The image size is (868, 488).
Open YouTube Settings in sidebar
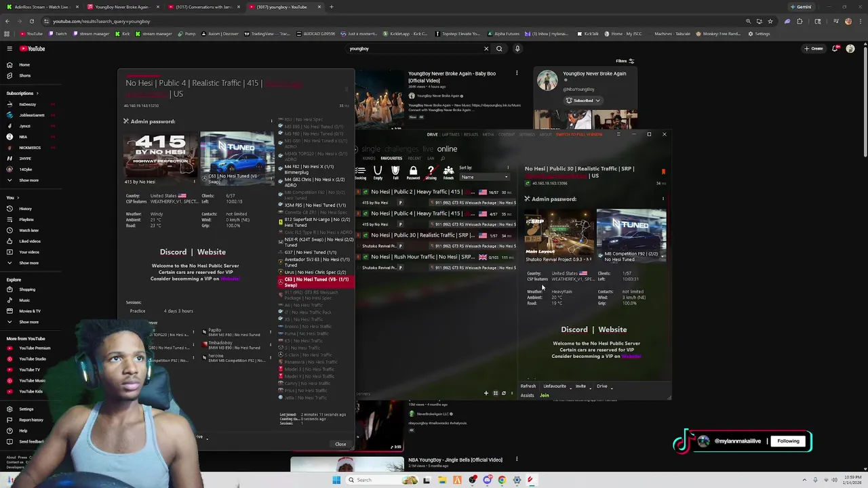26,409
